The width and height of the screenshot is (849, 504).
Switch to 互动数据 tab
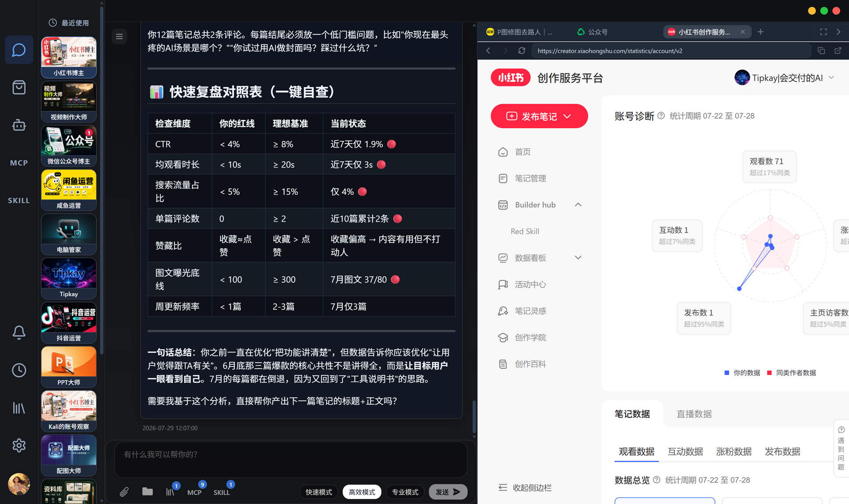coord(685,451)
